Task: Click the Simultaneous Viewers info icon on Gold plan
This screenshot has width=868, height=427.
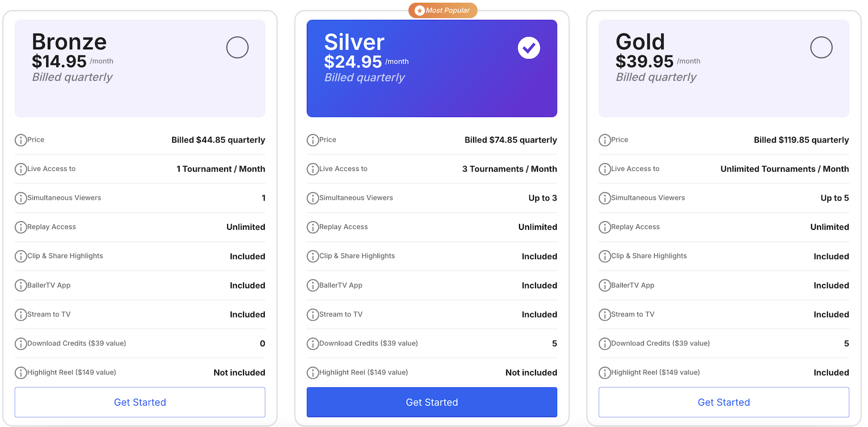Action: pos(605,198)
